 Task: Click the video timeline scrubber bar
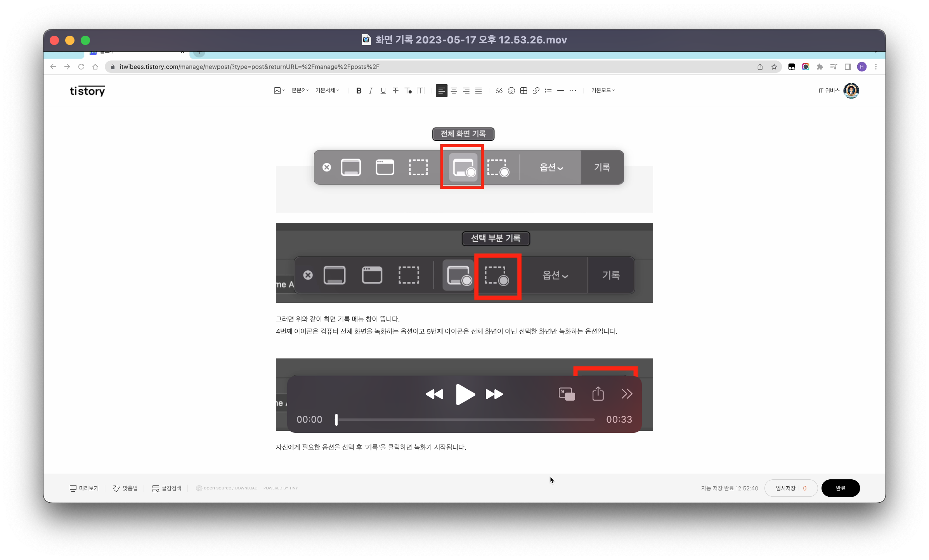point(466,420)
